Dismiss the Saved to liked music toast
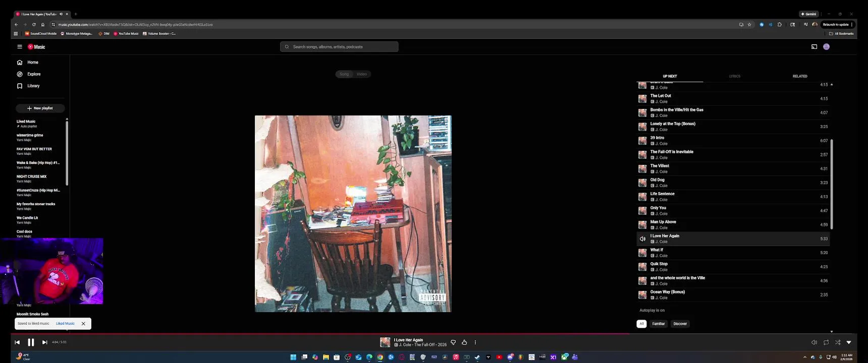Image resolution: width=868 pixels, height=363 pixels. click(x=83, y=324)
